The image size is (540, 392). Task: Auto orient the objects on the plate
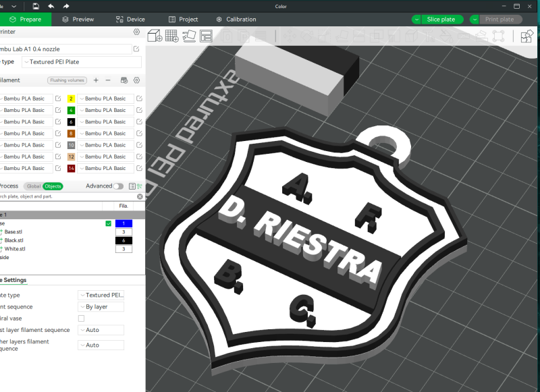click(189, 36)
